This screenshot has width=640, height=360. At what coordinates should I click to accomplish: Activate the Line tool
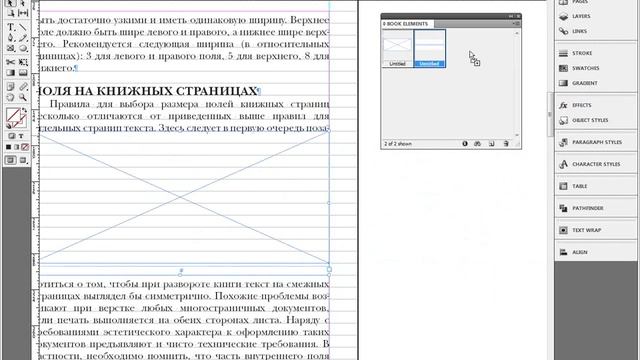coord(23,27)
